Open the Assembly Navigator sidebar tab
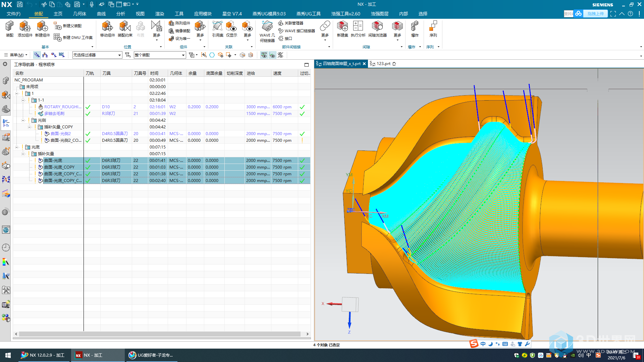644x362 pixels. pyautogui.click(x=6, y=81)
